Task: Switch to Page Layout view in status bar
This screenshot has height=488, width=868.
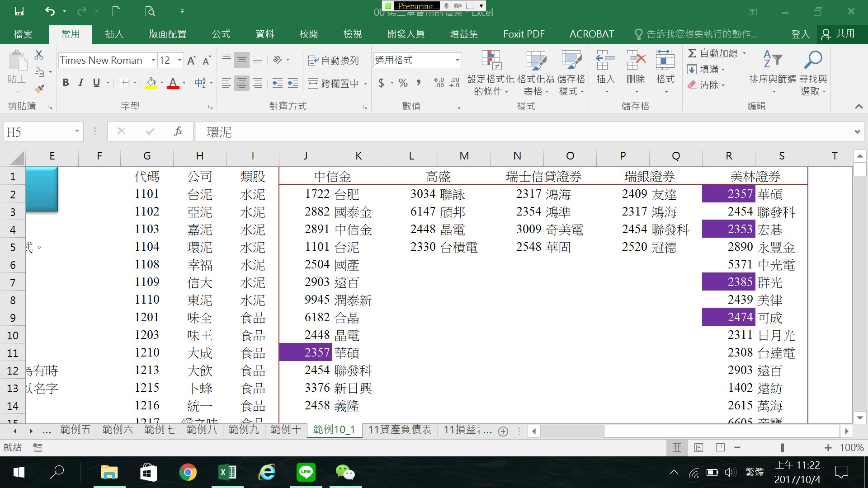Action: [x=698, y=448]
